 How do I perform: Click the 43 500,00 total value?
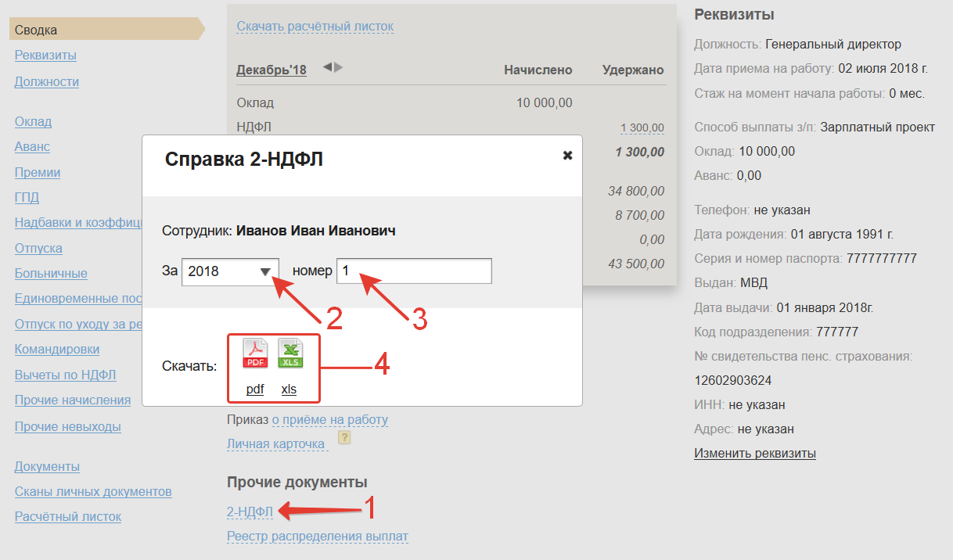click(636, 264)
